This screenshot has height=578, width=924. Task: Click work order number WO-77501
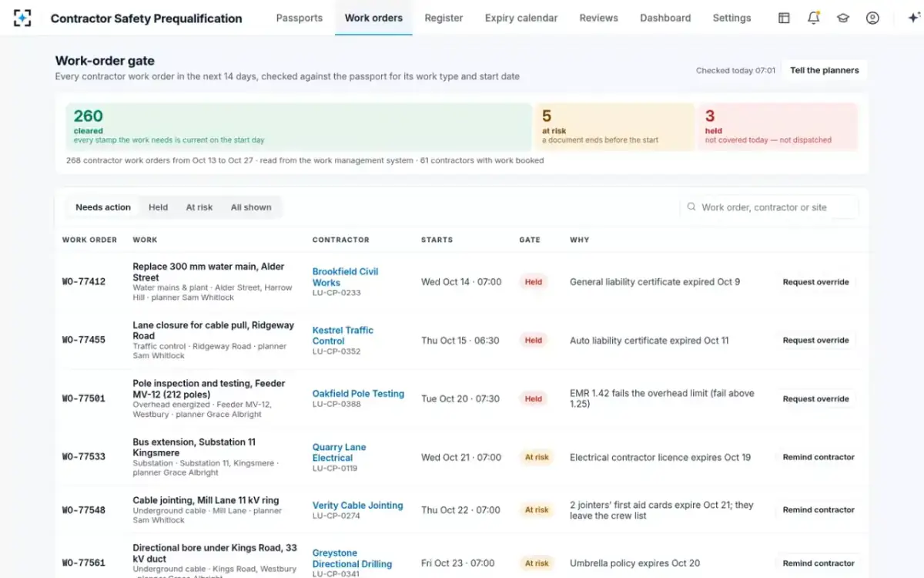pyautogui.click(x=84, y=399)
